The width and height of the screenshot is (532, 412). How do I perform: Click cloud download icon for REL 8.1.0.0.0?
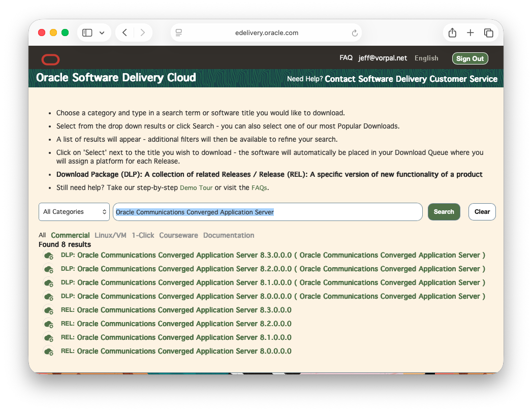pyautogui.click(x=49, y=338)
